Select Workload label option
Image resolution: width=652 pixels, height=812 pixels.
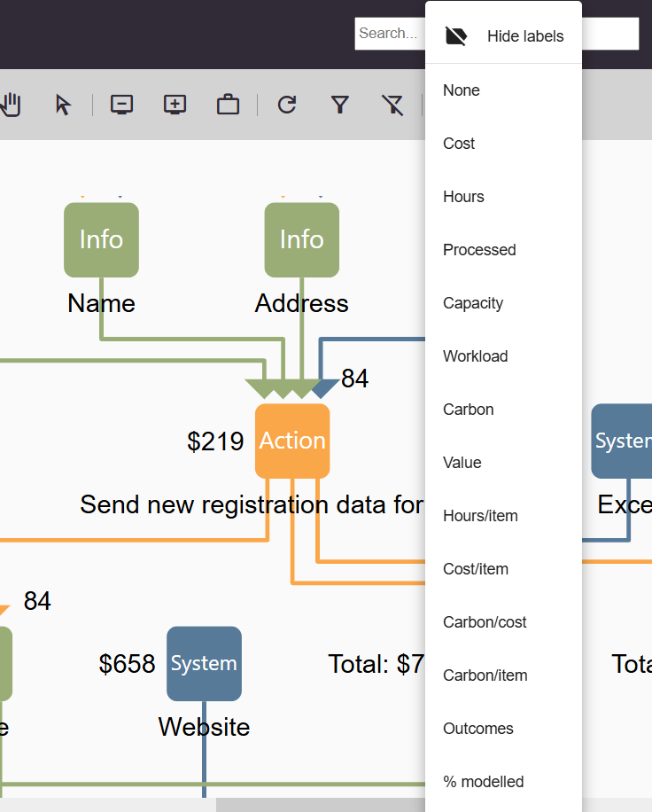pyautogui.click(x=503, y=356)
